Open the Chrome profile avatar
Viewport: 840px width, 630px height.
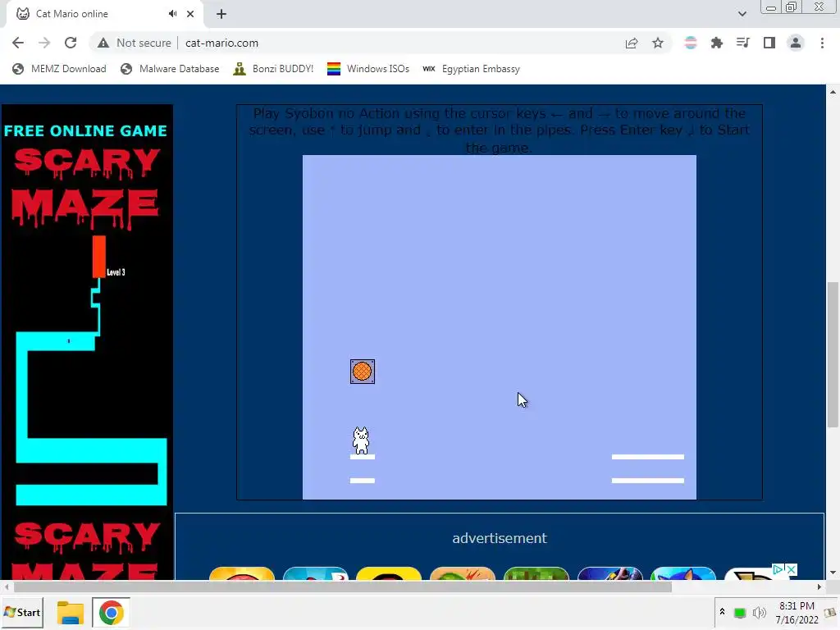pos(796,43)
